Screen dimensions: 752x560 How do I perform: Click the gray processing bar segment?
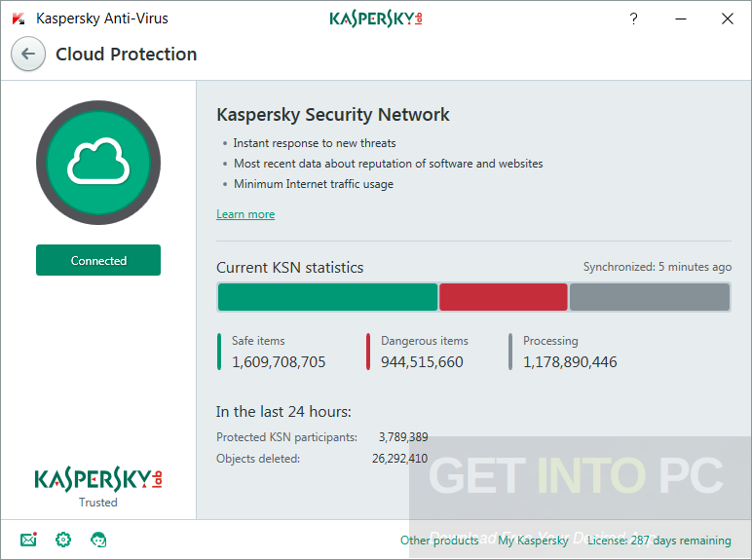click(650, 297)
